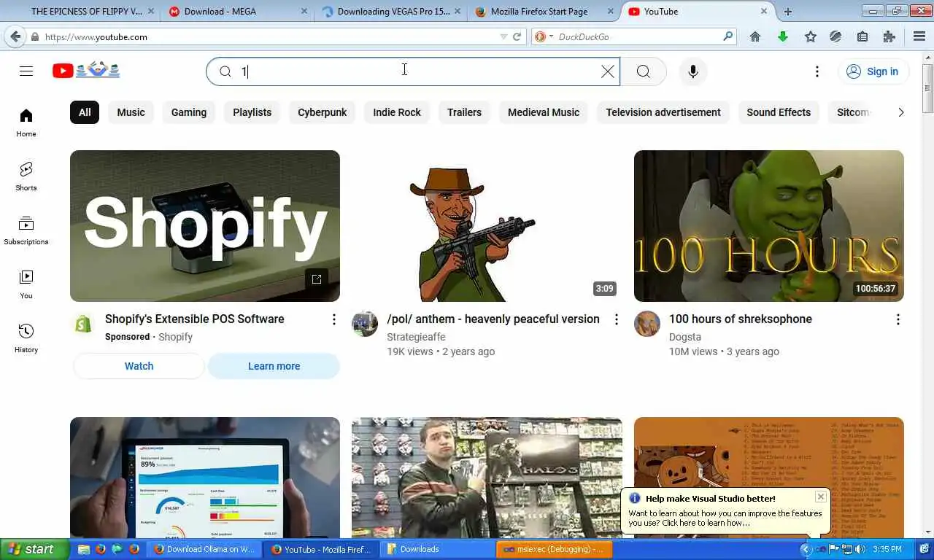
Task: Select the All filter chip
Action: (85, 112)
